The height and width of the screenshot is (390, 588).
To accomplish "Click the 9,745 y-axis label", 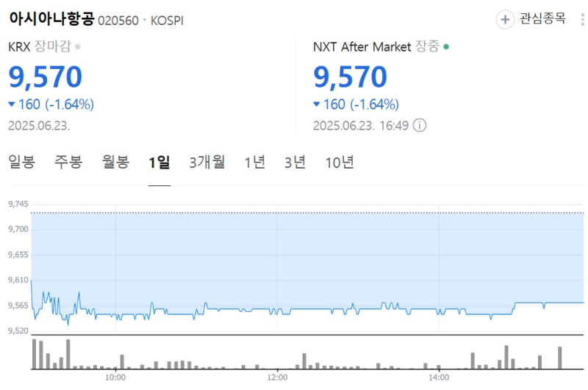I will [18, 204].
